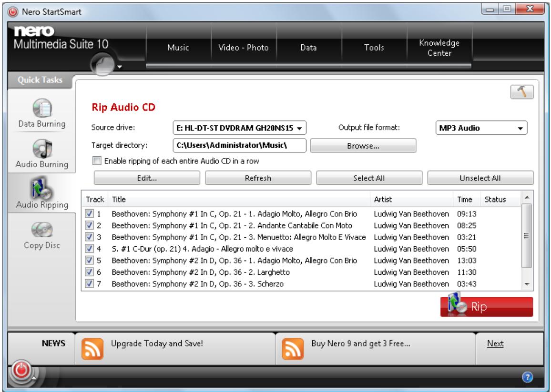Minimize the Nero StartSmart window

tap(490, 9)
